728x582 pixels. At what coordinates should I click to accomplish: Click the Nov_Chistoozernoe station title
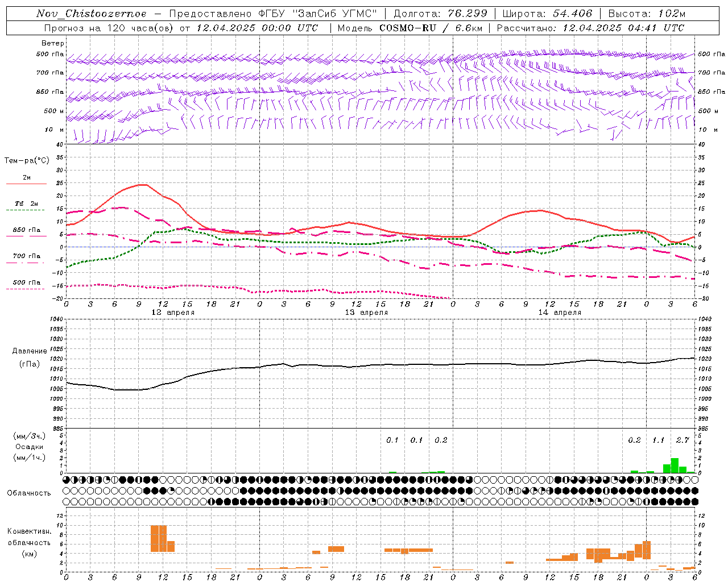[91, 14]
